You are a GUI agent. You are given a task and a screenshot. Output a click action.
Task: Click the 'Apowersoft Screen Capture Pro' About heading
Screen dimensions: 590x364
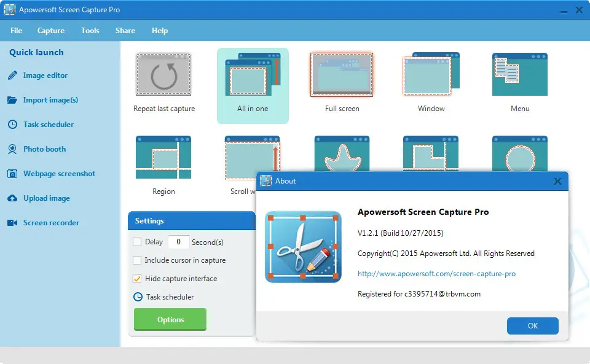423,212
